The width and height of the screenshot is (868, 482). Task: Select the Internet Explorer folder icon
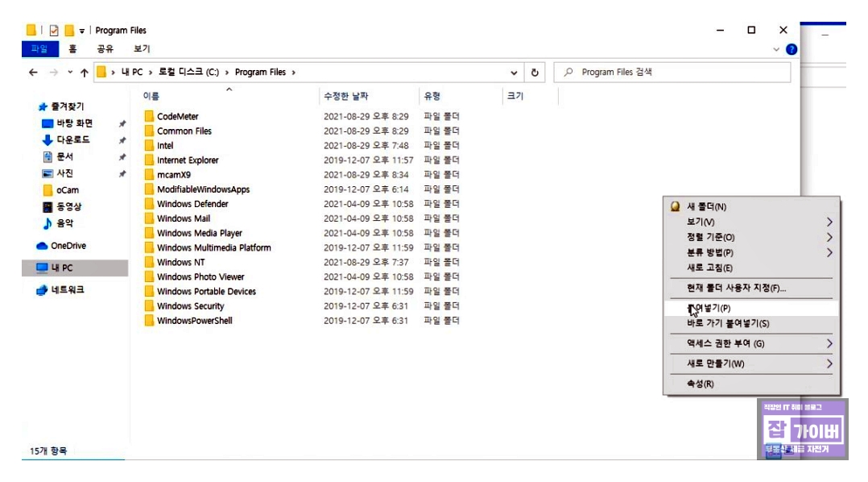149,160
